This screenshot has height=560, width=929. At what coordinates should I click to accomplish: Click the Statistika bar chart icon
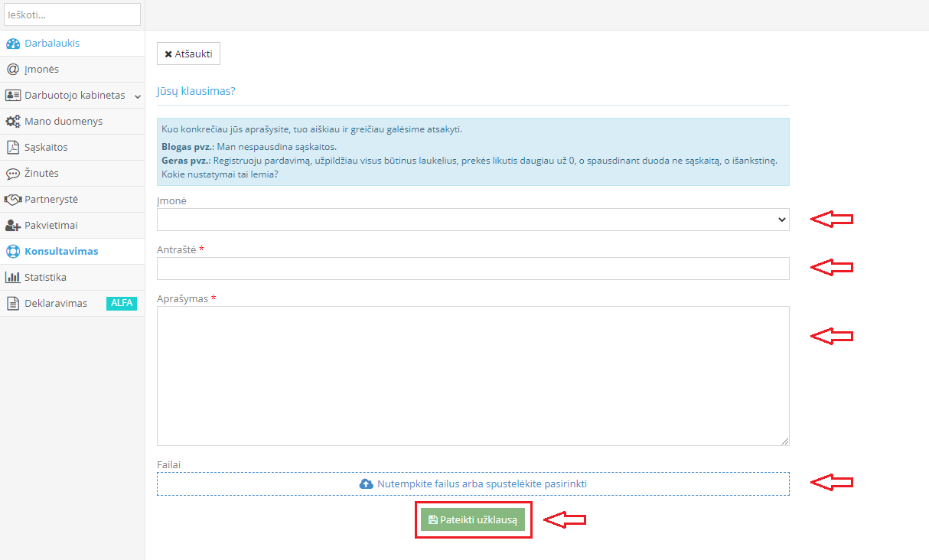12,278
